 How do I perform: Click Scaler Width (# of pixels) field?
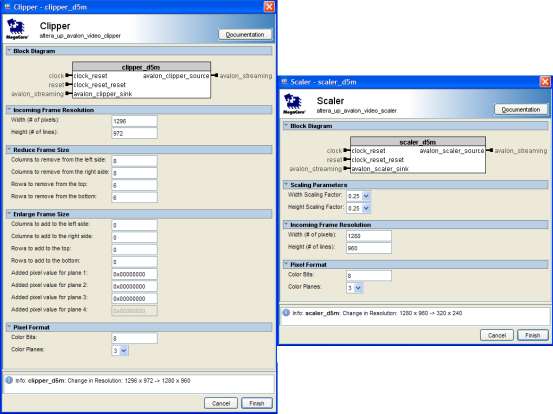[369, 236]
